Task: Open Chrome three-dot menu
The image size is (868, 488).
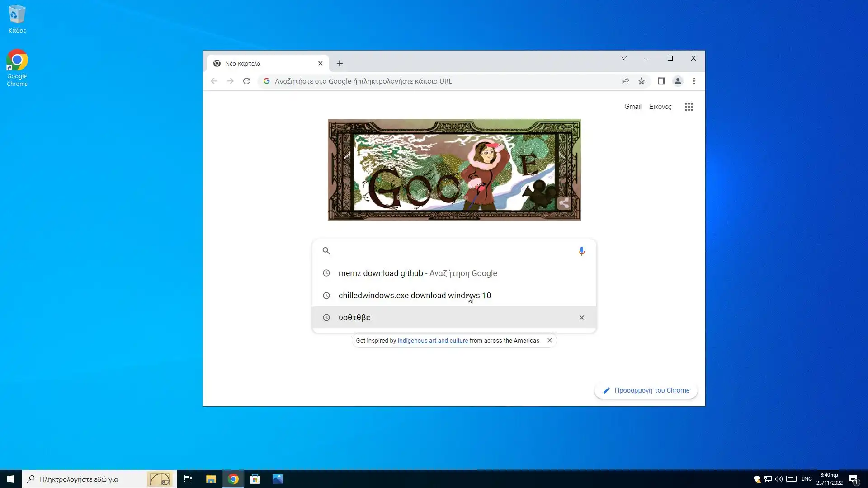Action: (x=694, y=81)
